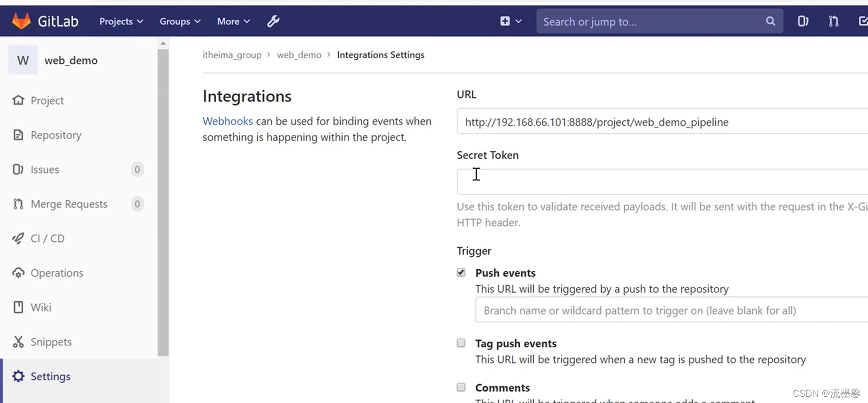Click the sidebar scrollbar up arrow
Screen dimensions: 868x403
click(x=163, y=43)
